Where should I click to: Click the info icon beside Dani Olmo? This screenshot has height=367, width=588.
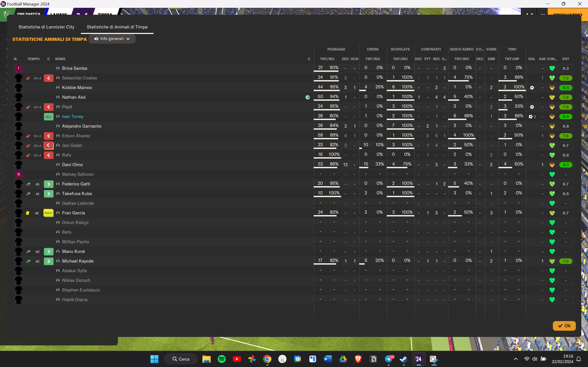point(58,165)
